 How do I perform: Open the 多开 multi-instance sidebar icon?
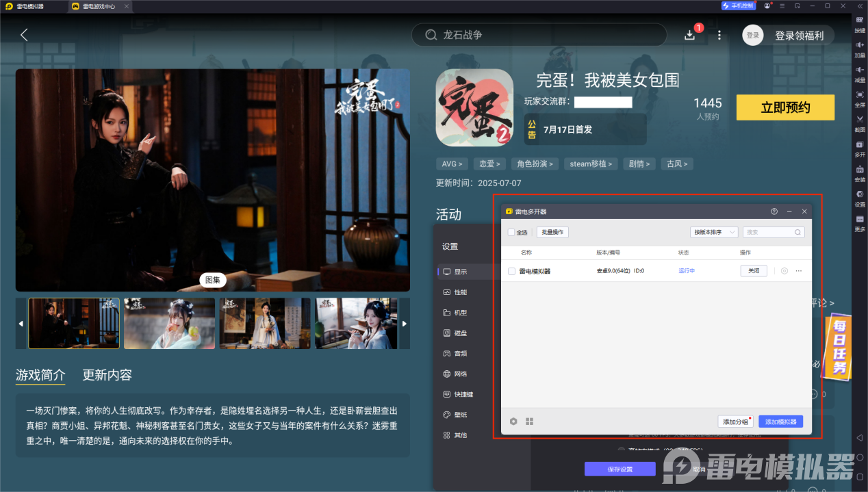860,144
